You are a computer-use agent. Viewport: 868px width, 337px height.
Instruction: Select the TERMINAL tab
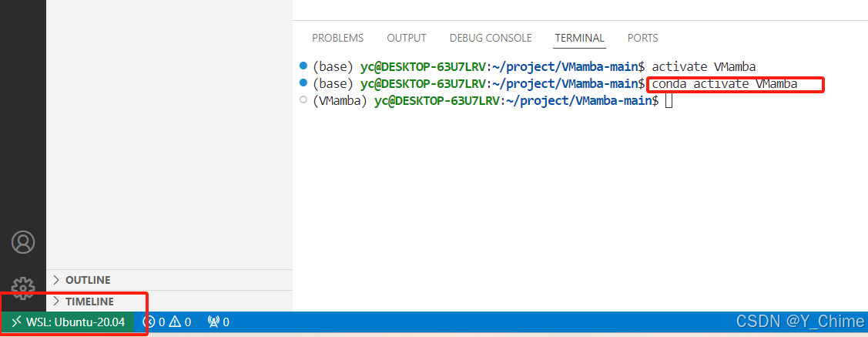(580, 39)
